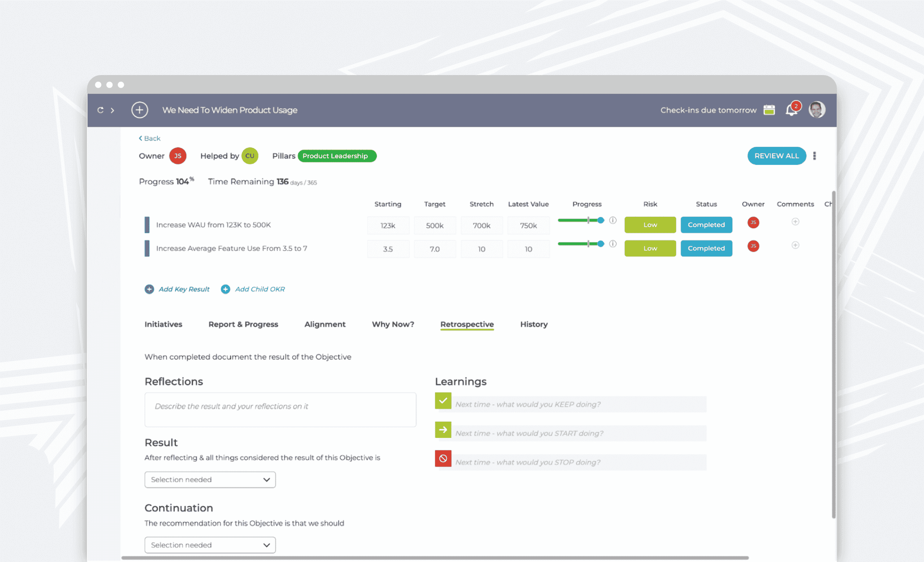The image size is (924, 562).
Task: Click the green START arrow icon
Action: [x=443, y=430]
